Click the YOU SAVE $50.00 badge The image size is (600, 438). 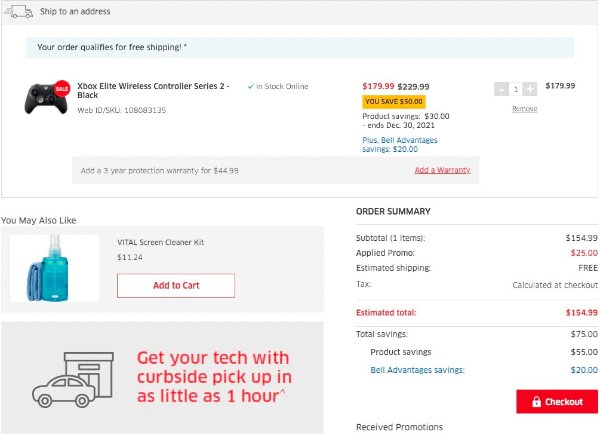point(394,102)
